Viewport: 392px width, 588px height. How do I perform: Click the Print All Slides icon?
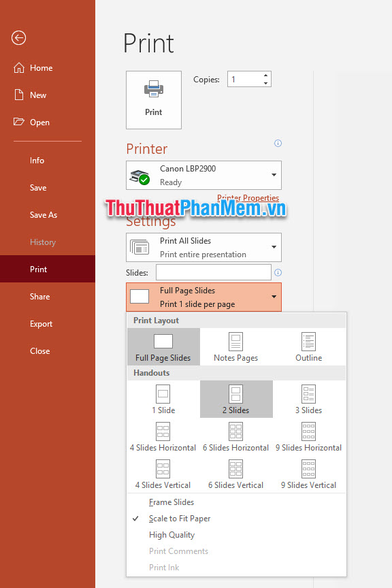[140, 248]
